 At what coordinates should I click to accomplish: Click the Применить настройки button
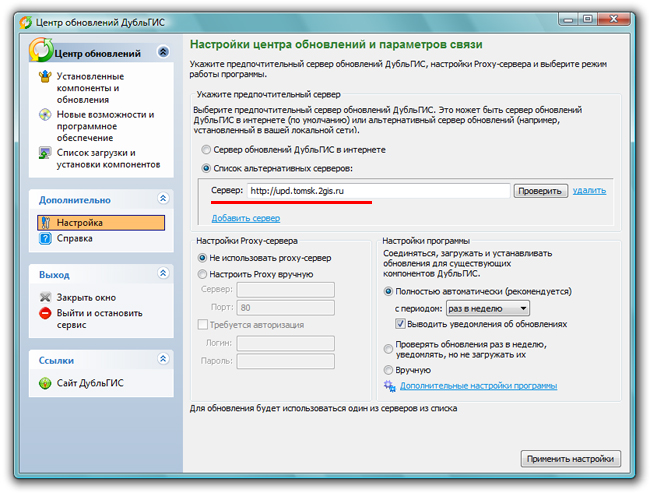[x=570, y=459]
